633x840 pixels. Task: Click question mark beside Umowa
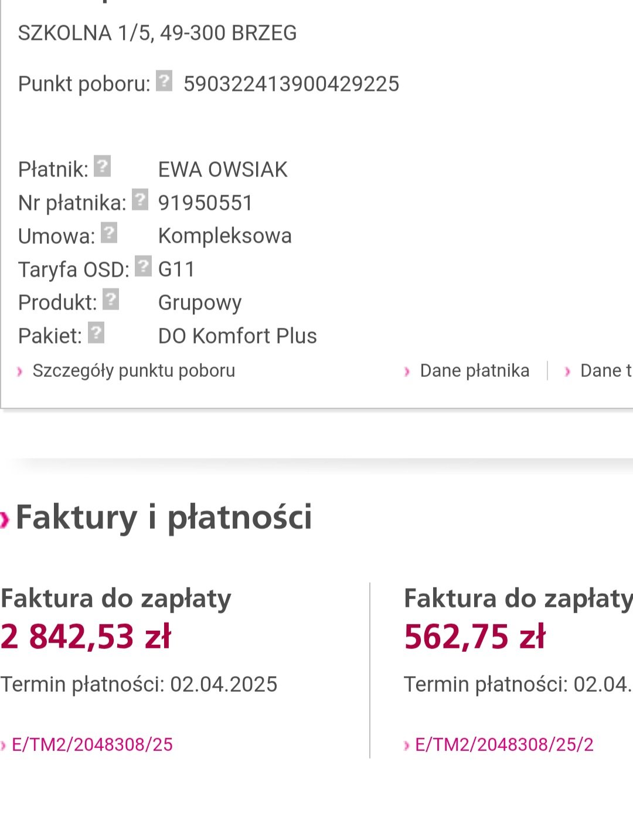(109, 233)
